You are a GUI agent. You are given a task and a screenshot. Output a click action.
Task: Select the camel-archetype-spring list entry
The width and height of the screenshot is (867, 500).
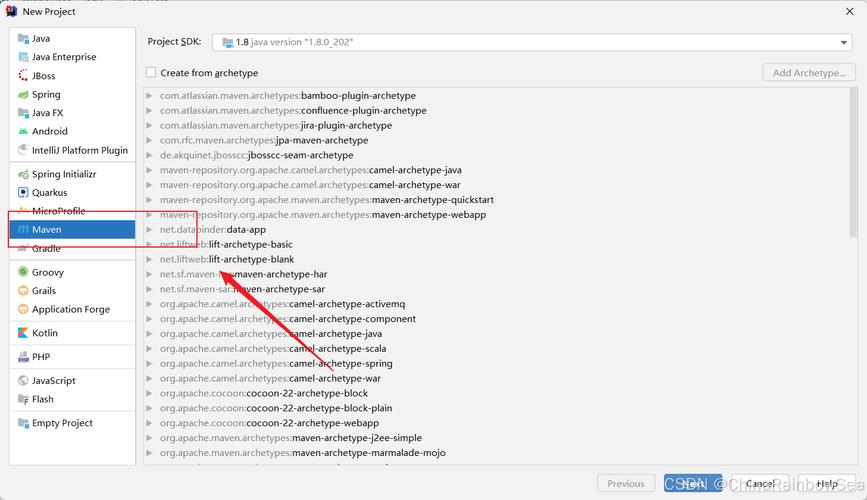tap(276, 364)
